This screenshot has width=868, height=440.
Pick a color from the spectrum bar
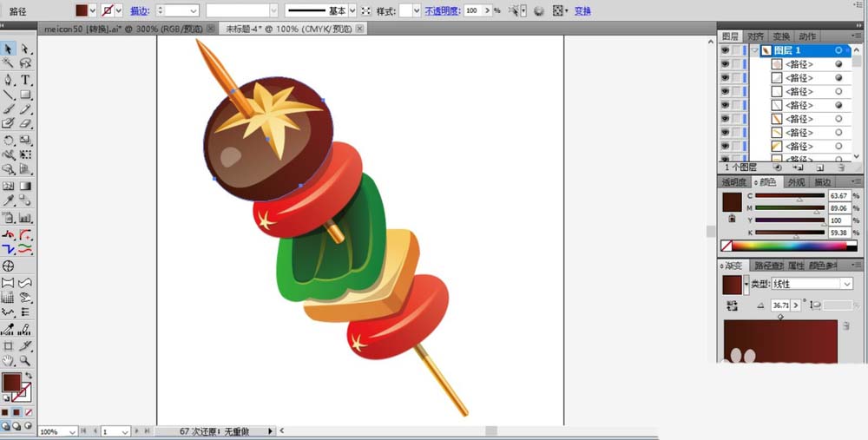789,246
